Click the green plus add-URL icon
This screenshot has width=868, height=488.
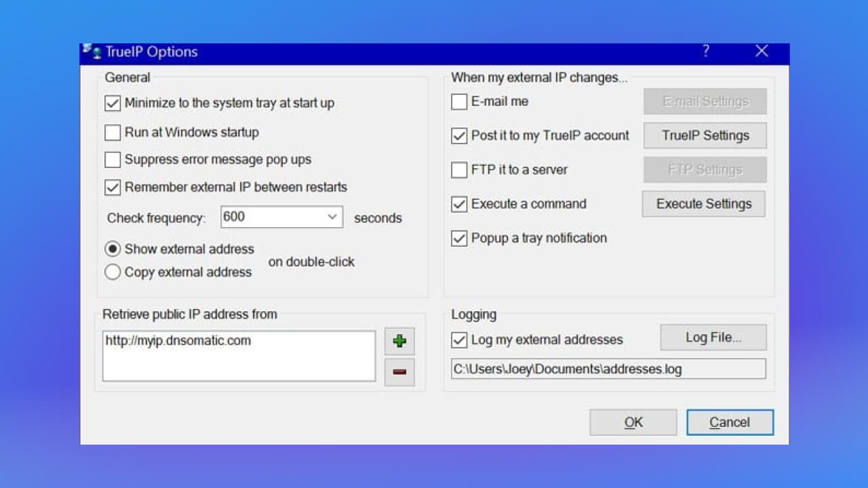tap(399, 341)
